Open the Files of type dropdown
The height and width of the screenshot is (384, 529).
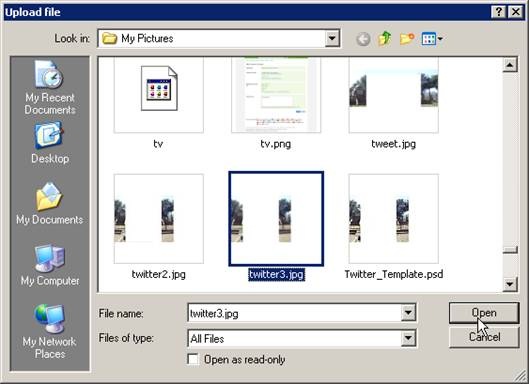pyautogui.click(x=408, y=338)
